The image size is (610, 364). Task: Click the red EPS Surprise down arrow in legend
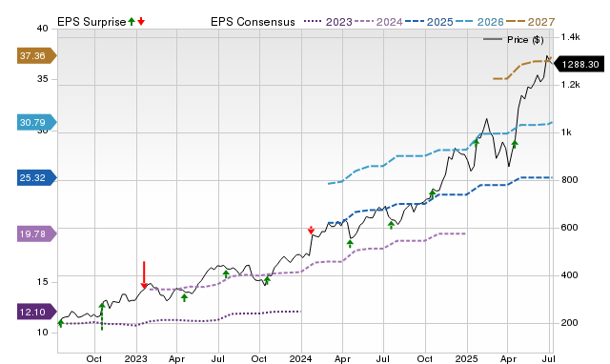tap(141, 21)
